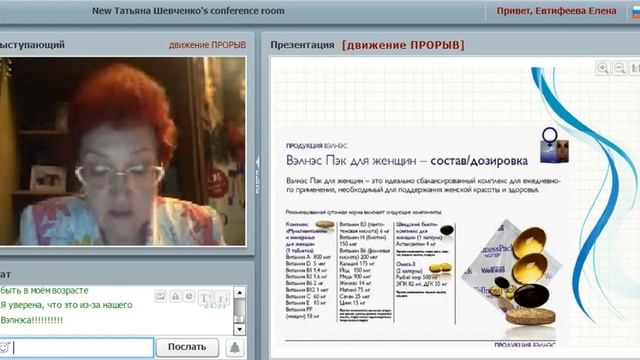Screen dimensions: 640x360
Task: Click chat line 'быть в моем возрасте'
Action: click(x=44, y=290)
